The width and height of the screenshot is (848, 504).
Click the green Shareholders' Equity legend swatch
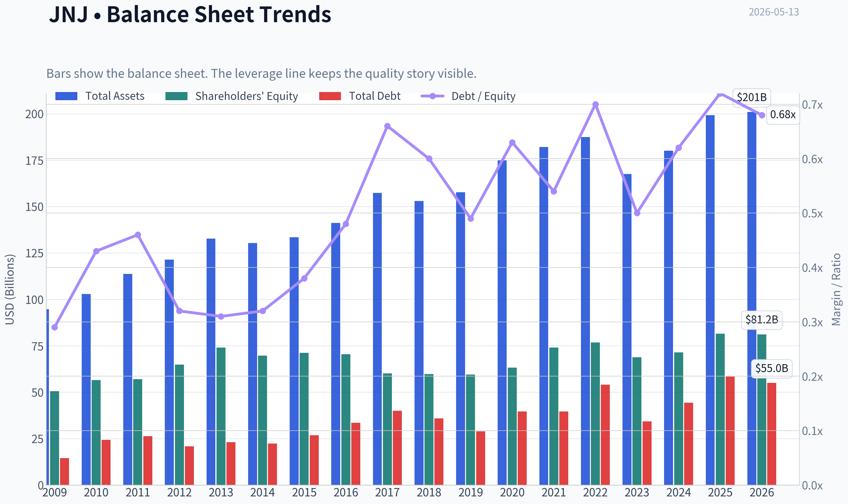point(176,96)
